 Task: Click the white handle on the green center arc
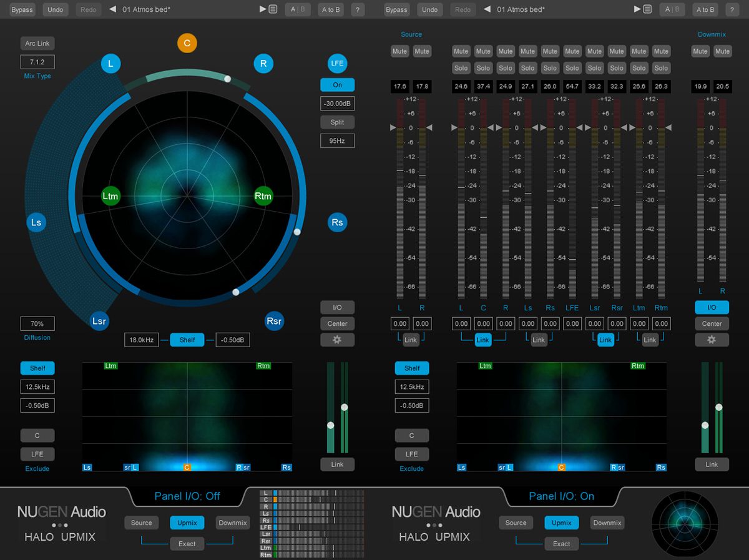pyautogui.click(x=227, y=79)
